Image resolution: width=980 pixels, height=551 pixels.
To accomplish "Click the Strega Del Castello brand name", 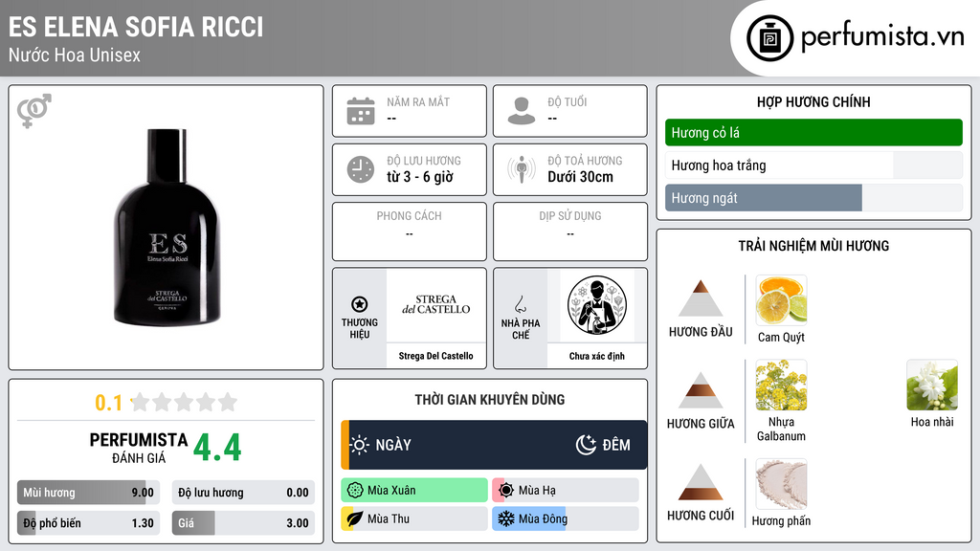I will (x=435, y=356).
